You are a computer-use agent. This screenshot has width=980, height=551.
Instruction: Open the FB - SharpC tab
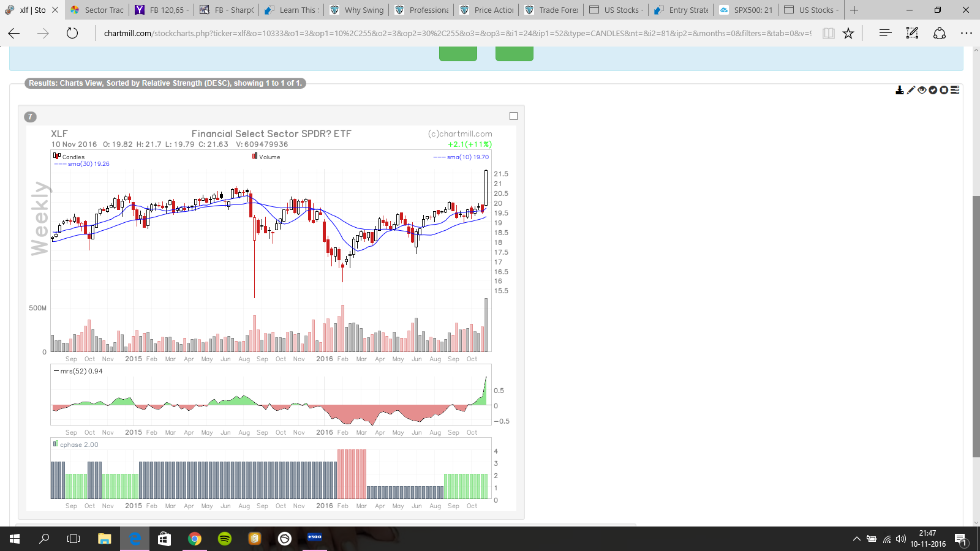[227, 10]
